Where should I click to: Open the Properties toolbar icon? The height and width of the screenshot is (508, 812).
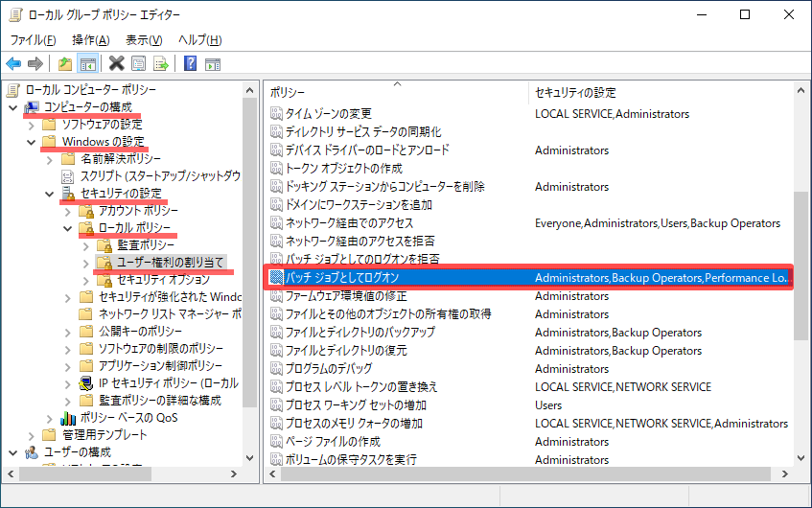coord(139,64)
